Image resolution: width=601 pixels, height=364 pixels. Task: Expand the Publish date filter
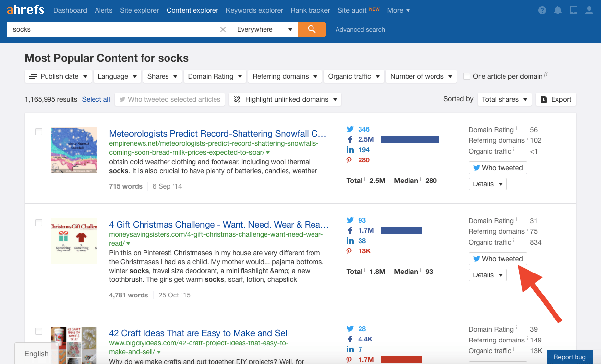click(x=58, y=76)
